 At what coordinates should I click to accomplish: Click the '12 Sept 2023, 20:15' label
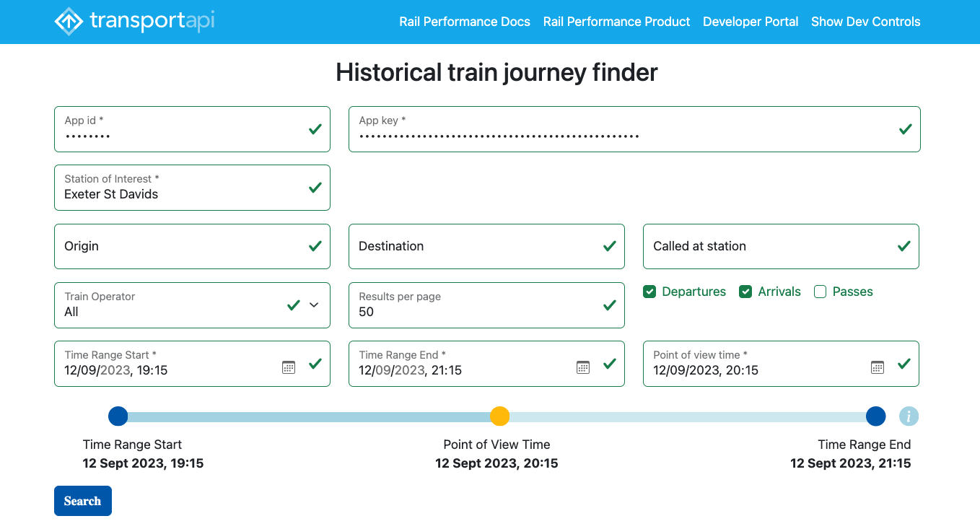coord(496,463)
